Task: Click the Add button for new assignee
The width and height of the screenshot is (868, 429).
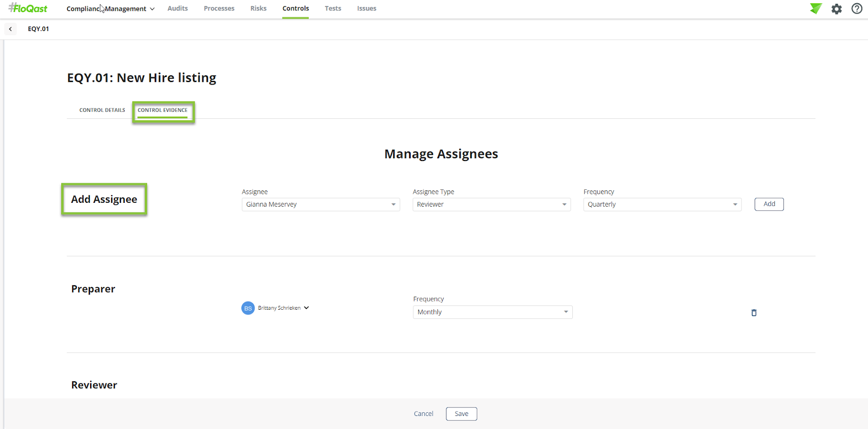Action: tap(769, 204)
